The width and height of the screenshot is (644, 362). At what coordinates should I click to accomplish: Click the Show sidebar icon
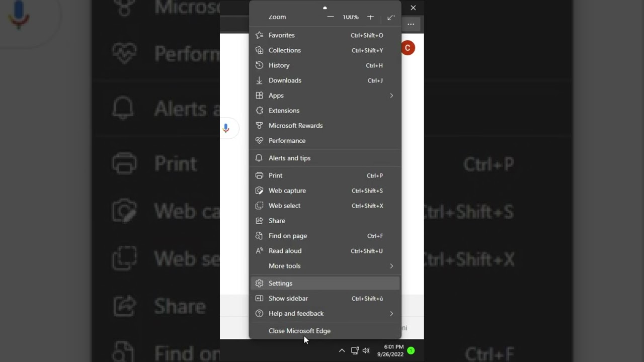259,299
